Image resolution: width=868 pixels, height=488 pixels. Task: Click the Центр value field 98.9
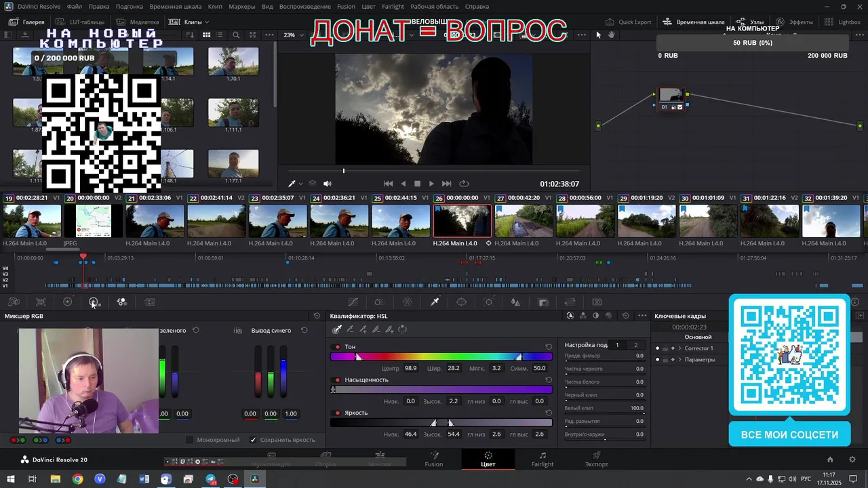[x=410, y=368]
